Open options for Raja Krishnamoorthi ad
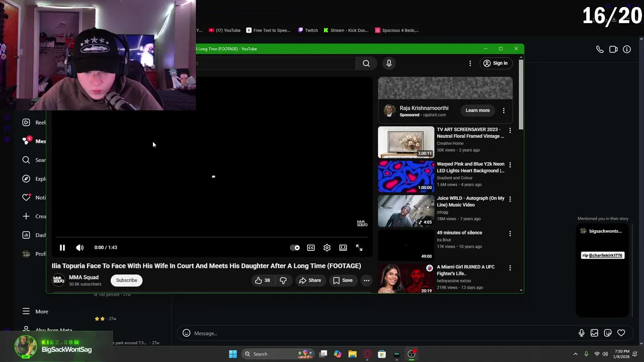This screenshot has width=644, height=362. tap(504, 111)
